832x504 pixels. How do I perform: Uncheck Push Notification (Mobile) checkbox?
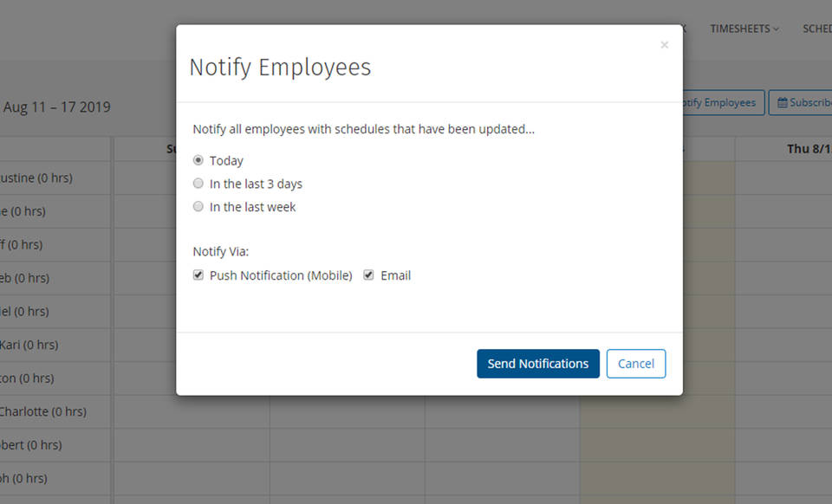click(x=198, y=275)
